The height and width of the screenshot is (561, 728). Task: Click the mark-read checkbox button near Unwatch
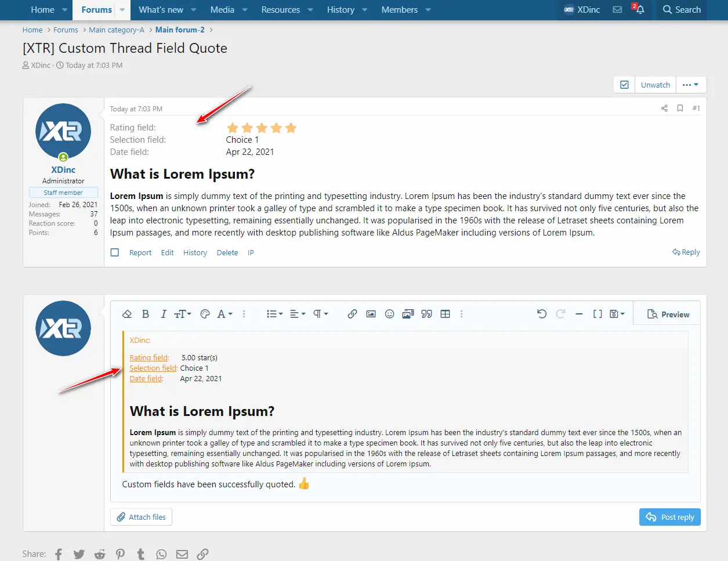[x=624, y=85]
